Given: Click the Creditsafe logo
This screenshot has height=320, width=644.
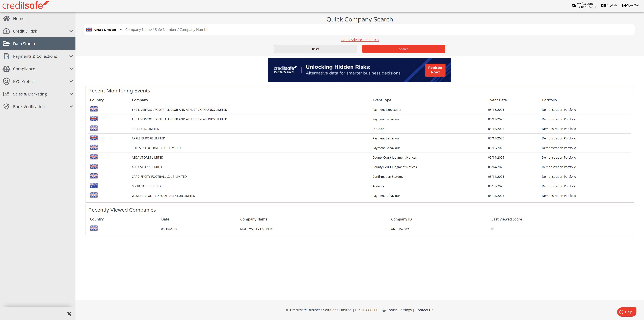Looking at the screenshot, I should pyautogui.click(x=25, y=5).
